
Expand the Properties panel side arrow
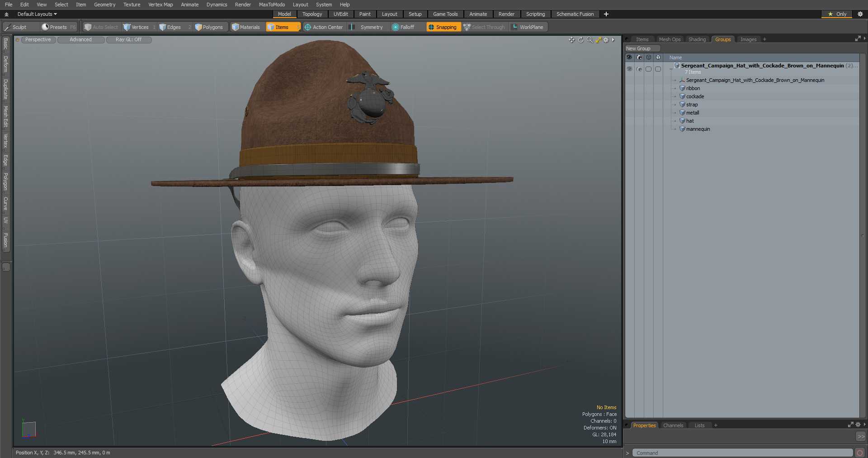click(x=864, y=425)
